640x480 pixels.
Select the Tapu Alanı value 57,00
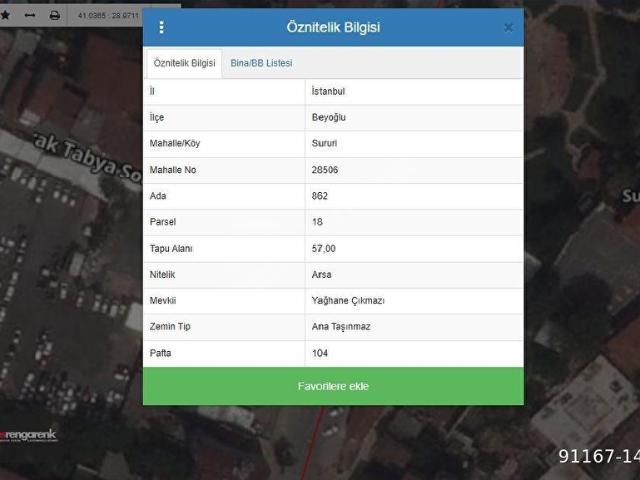pos(324,249)
